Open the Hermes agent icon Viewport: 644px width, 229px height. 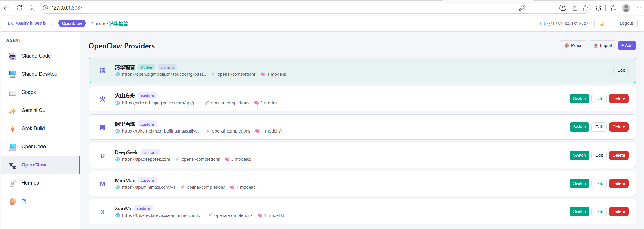[x=13, y=183]
